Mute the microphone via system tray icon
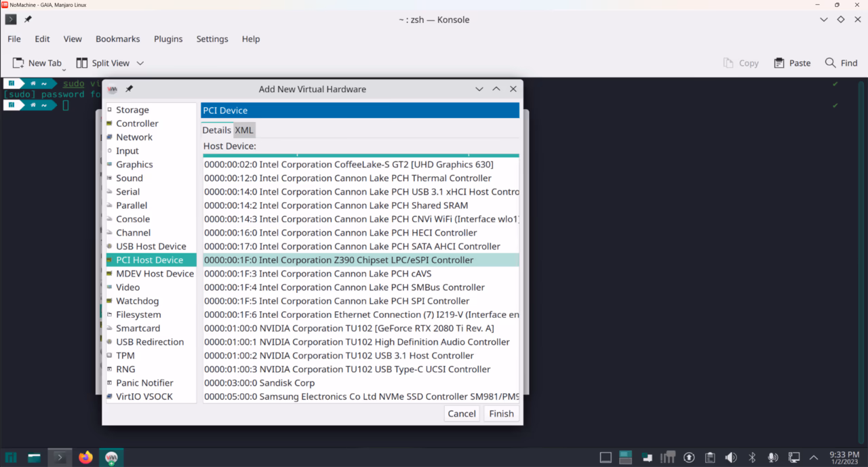The width and height of the screenshot is (868, 467). [773, 457]
